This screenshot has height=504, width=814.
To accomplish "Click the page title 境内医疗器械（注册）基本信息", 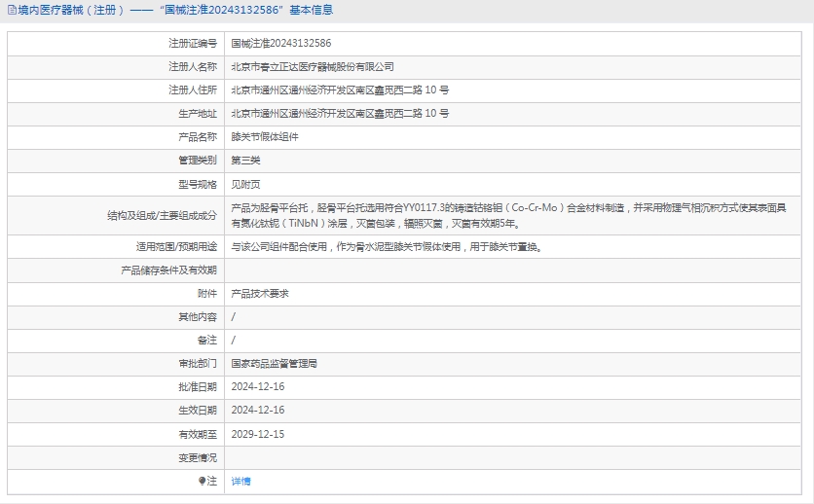I will pyautogui.click(x=175, y=11).
